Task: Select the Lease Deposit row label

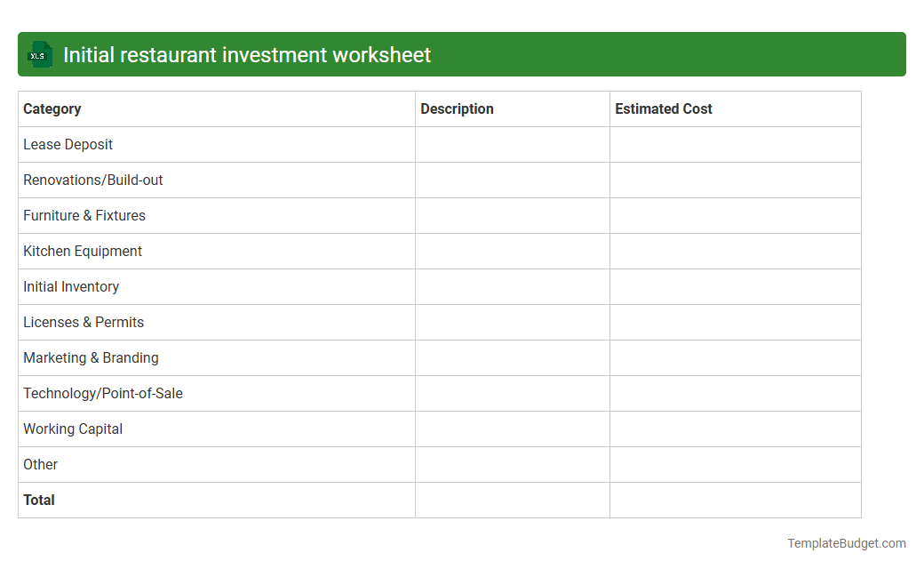Action: point(68,144)
